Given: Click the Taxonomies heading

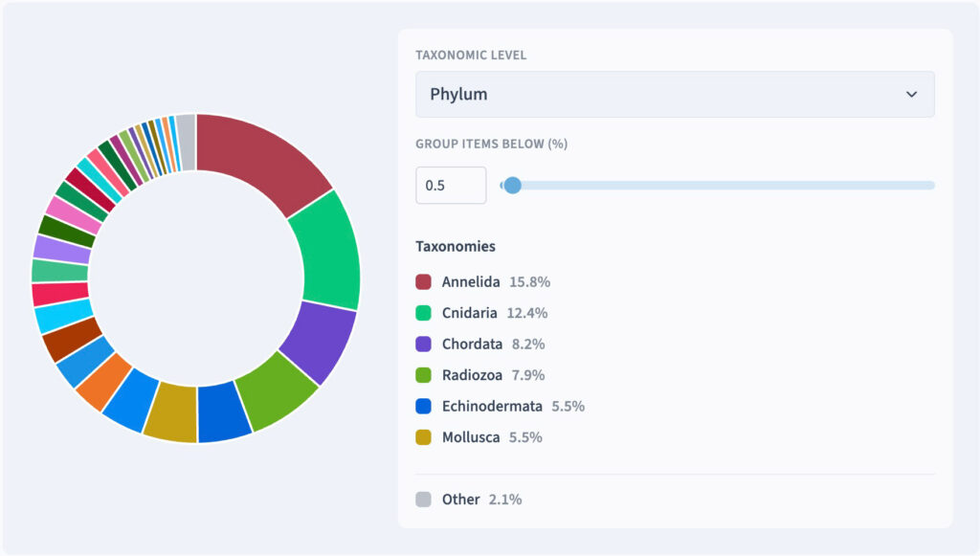Looking at the screenshot, I should click(x=456, y=246).
